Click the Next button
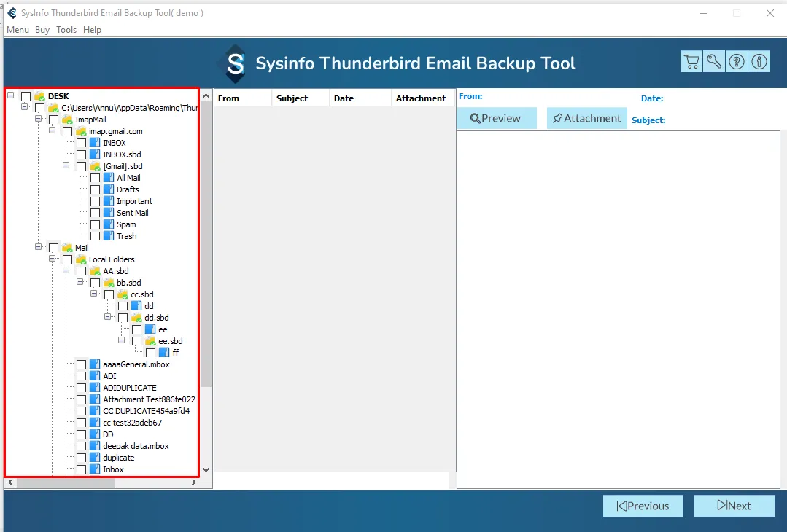 [x=734, y=506]
